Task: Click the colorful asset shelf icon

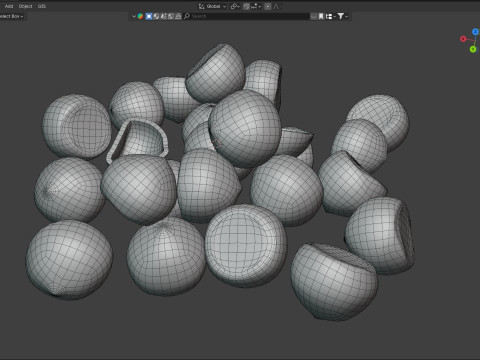Action: pyautogui.click(x=140, y=16)
